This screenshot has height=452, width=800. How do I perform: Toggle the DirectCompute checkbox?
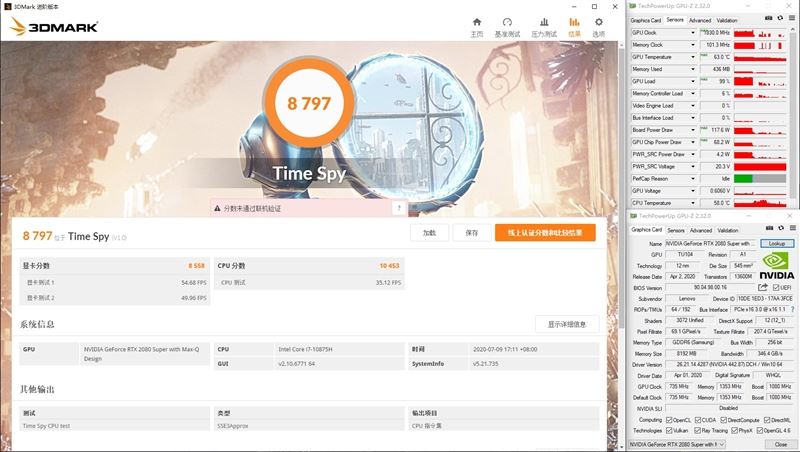[x=723, y=420]
